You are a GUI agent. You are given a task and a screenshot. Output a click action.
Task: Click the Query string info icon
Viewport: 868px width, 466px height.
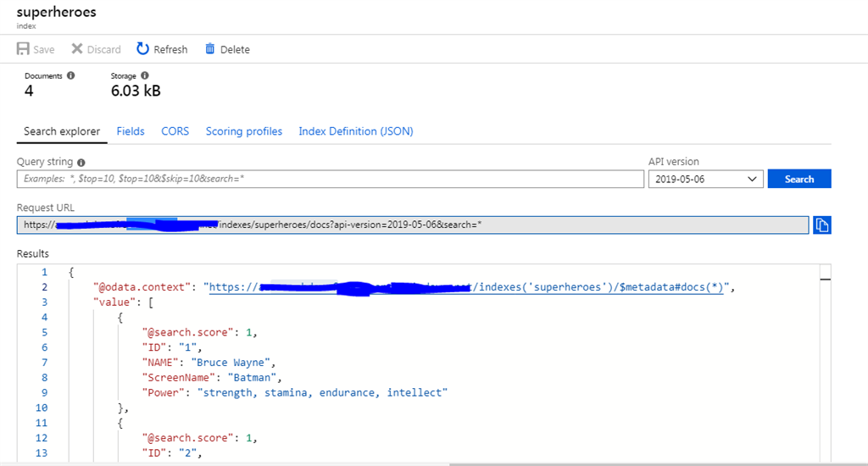tap(81, 162)
